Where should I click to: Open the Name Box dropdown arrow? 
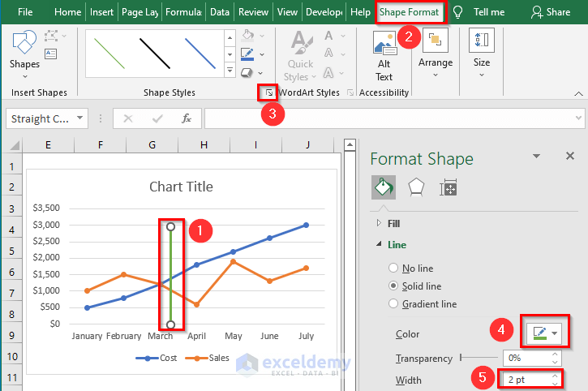(x=80, y=118)
